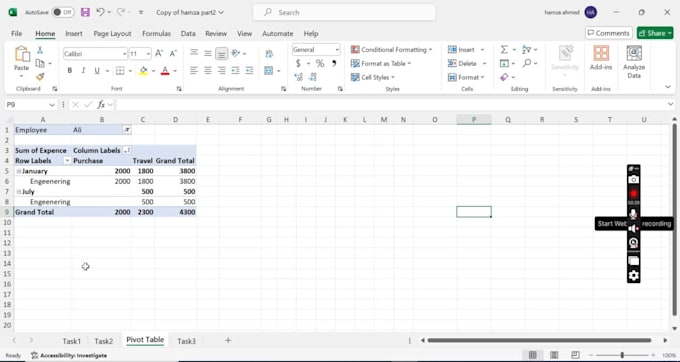The height and width of the screenshot is (362, 680).
Task: Click the recorder camera screenshot icon
Action: point(634,179)
